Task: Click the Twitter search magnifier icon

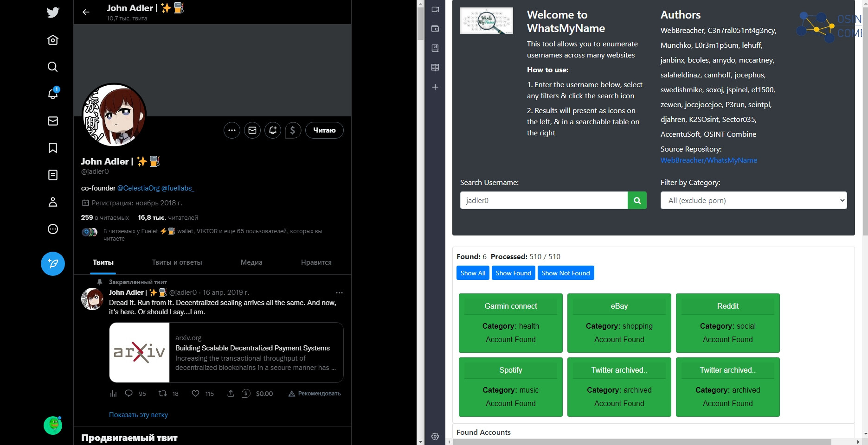Action: 53,67
